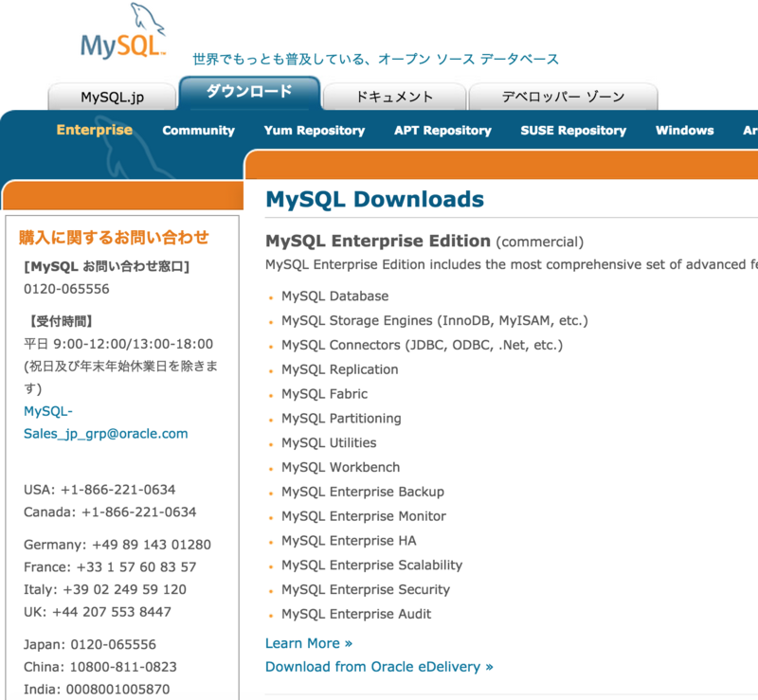
Task: Open the MySQL.jp tab
Action: click(112, 97)
